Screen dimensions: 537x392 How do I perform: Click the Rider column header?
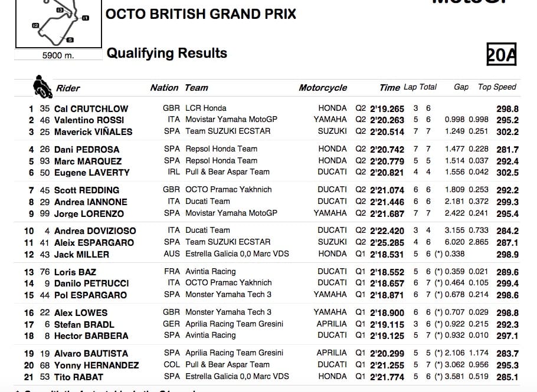[68, 88]
